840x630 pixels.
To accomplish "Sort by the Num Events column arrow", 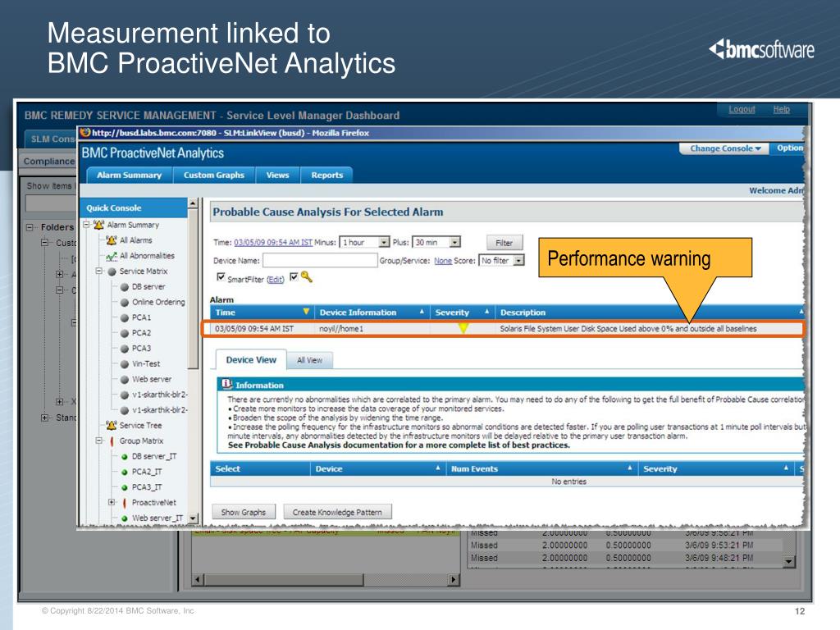I will 630,468.
